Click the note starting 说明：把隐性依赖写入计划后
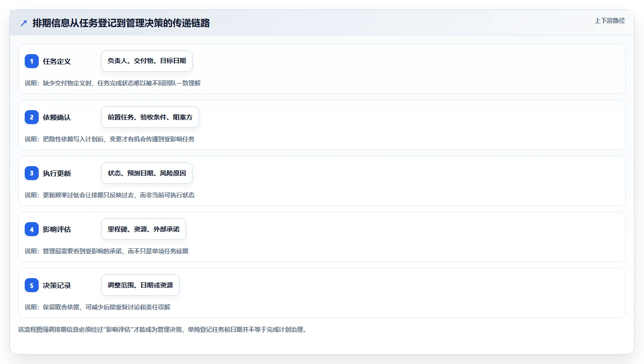The image size is (644, 364). pos(110,139)
